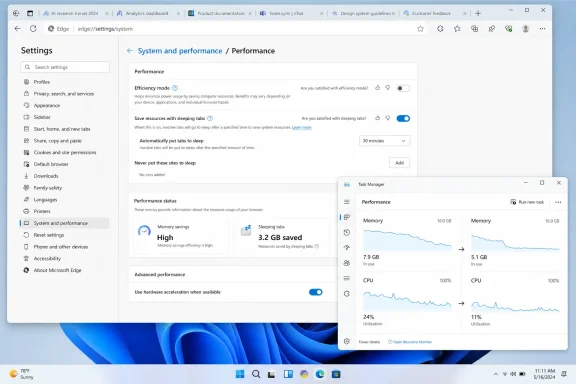Click Fewer details in Task Manager
Viewport: 576px width, 384px height.
[369, 342]
